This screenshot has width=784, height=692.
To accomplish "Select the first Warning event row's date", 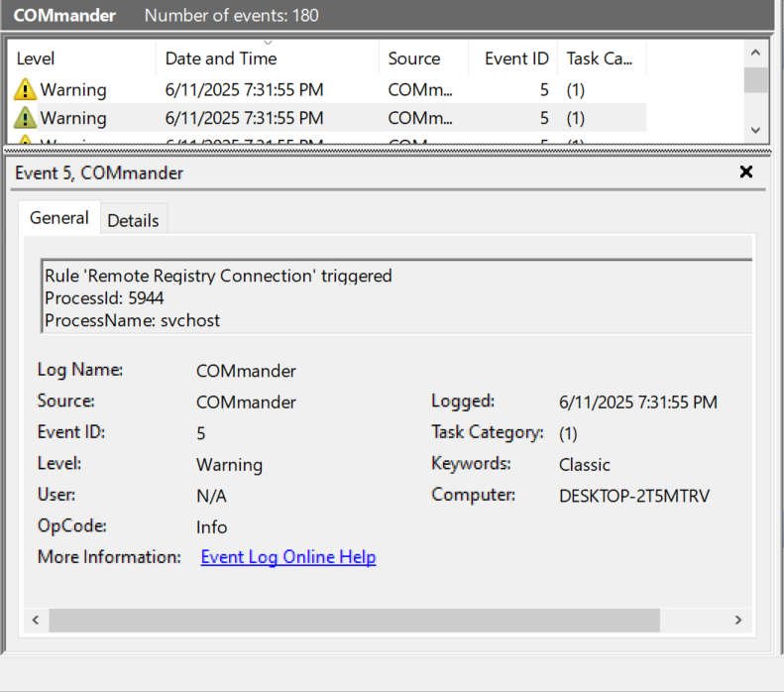I will tap(244, 90).
